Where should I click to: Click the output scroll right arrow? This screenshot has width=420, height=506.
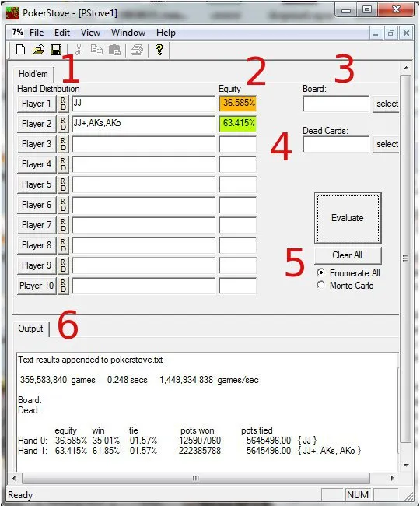tap(393, 478)
